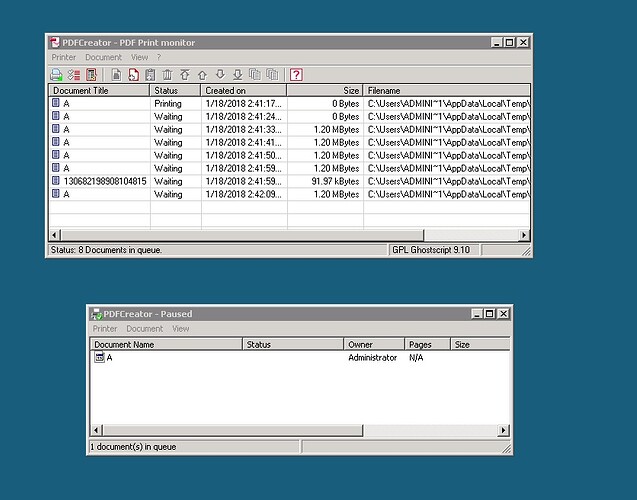Open View menu in PDF Print monitor
Viewport: 637px width, 500px height.
point(139,57)
